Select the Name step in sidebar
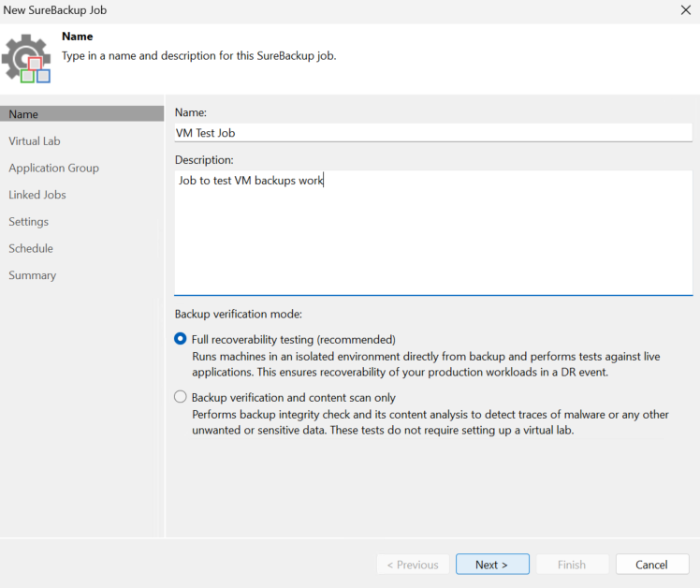 coord(82,114)
